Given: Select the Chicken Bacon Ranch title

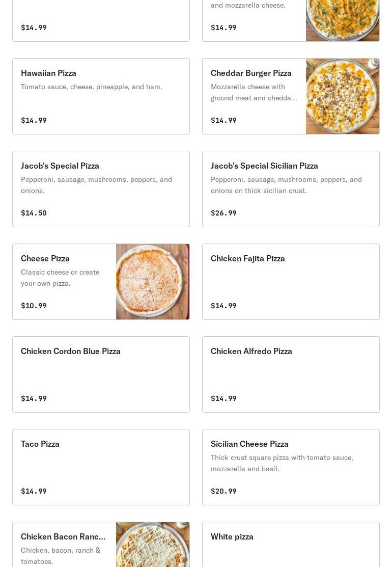Looking at the screenshot, I should (x=63, y=536).
